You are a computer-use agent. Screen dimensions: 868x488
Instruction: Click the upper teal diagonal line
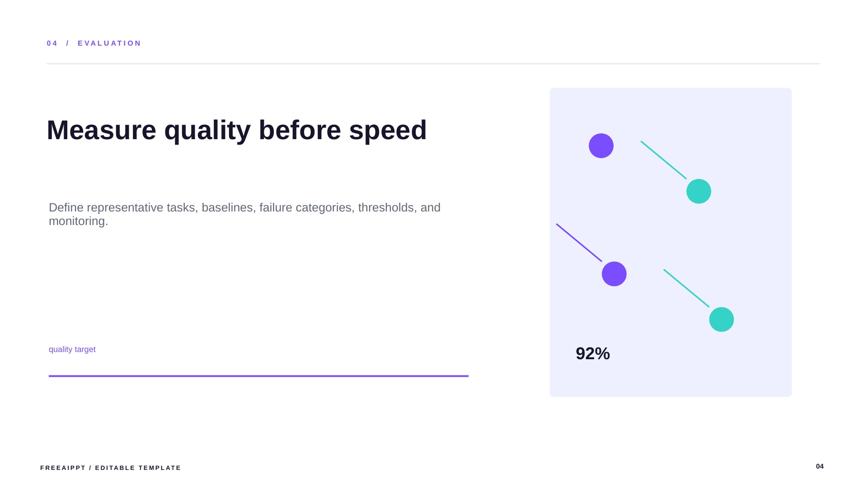click(x=663, y=160)
